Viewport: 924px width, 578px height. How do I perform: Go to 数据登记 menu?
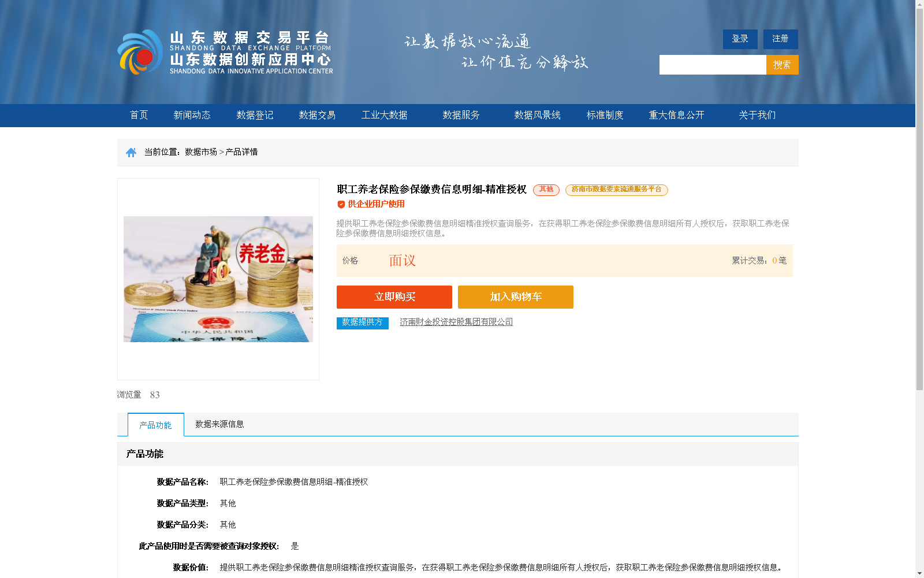(x=255, y=115)
